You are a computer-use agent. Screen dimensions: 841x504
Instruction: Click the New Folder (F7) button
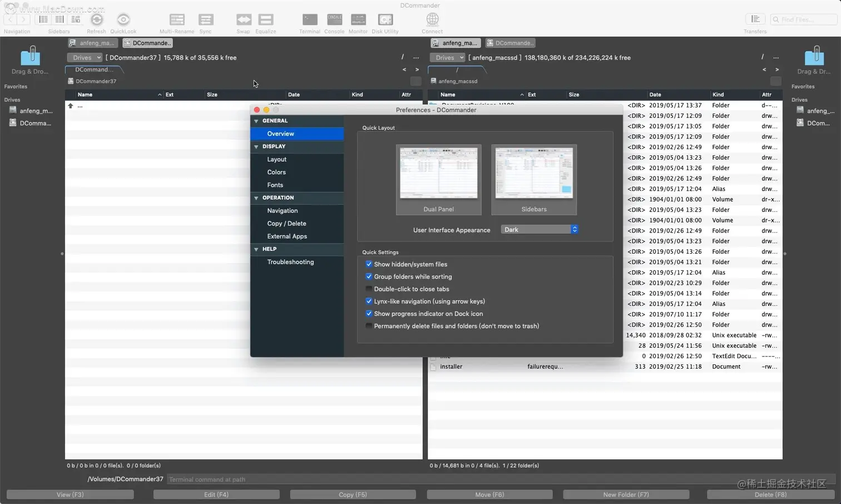click(x=626, y=495)
